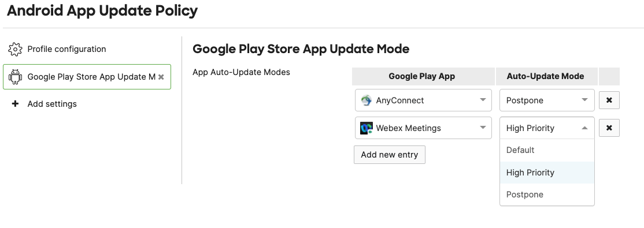Click the Profile configuration gear icon
Viewport: 644px width, 228px height.
[15, 49]
